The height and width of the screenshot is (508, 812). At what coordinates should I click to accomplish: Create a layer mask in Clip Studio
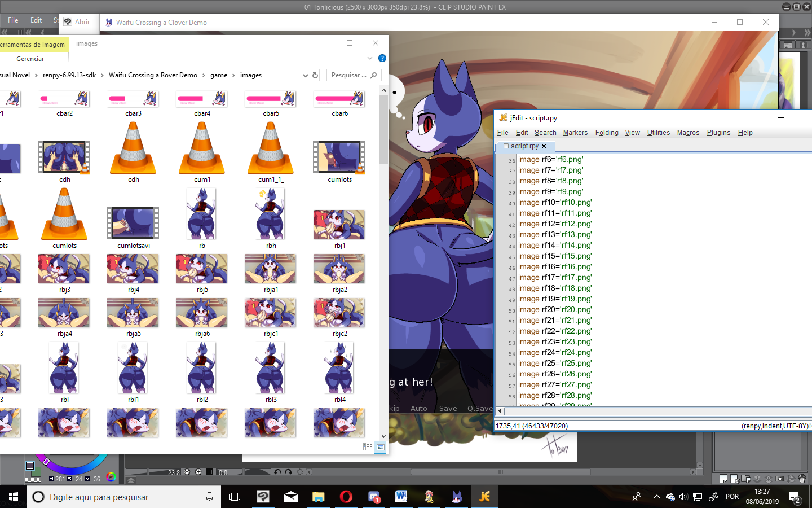[x=780, y=479]
